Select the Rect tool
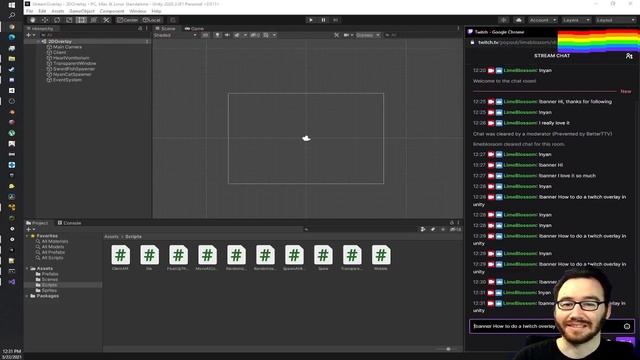The width and height of the screenshot is (640, 360). (x=82, y=20)
